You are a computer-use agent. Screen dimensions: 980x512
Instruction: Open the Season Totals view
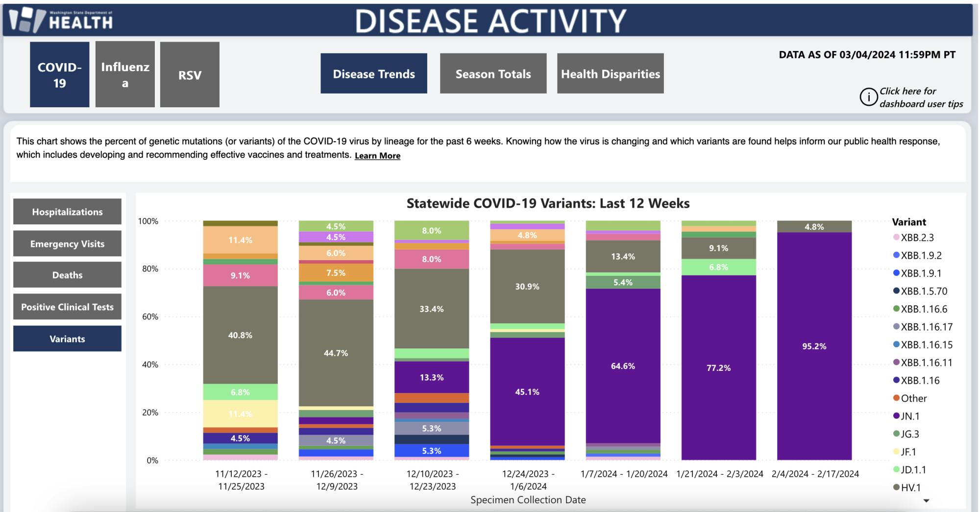tap(493, 73)
